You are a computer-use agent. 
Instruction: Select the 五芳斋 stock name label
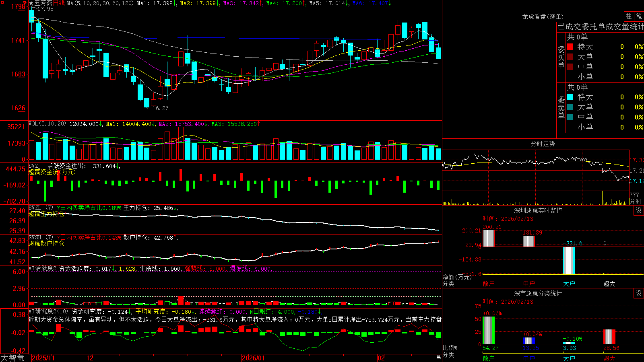point(43,3)
